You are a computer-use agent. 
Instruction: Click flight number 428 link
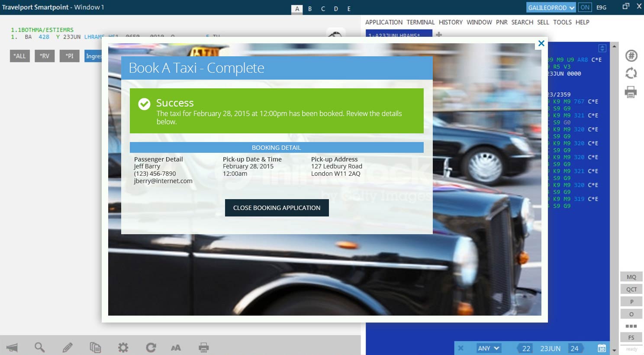tap(44, 37)
